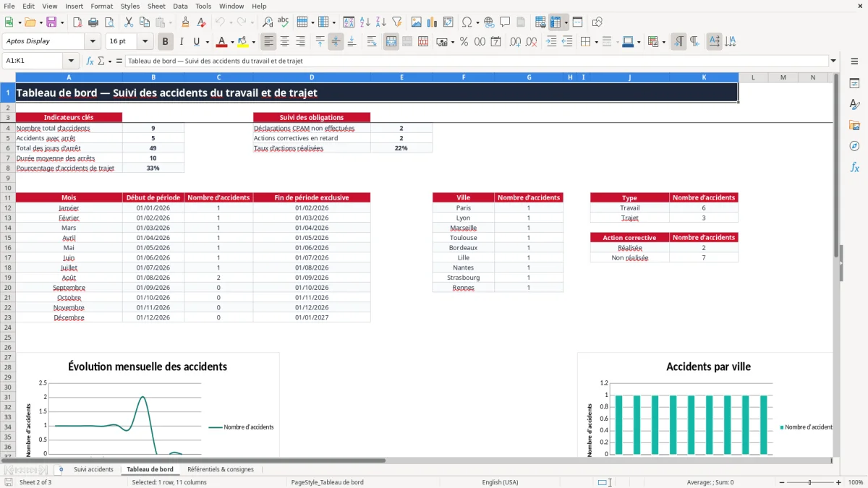The image size is (868, 488).
Task: Expand the Name Box dropdown
Action: tap(71, 61)
